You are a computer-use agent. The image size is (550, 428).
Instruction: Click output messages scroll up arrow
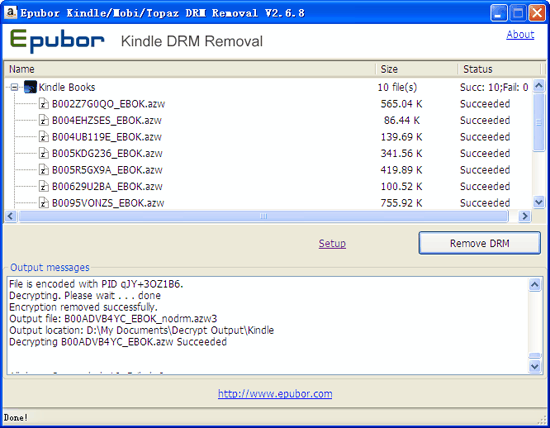(x=535, y=285)
